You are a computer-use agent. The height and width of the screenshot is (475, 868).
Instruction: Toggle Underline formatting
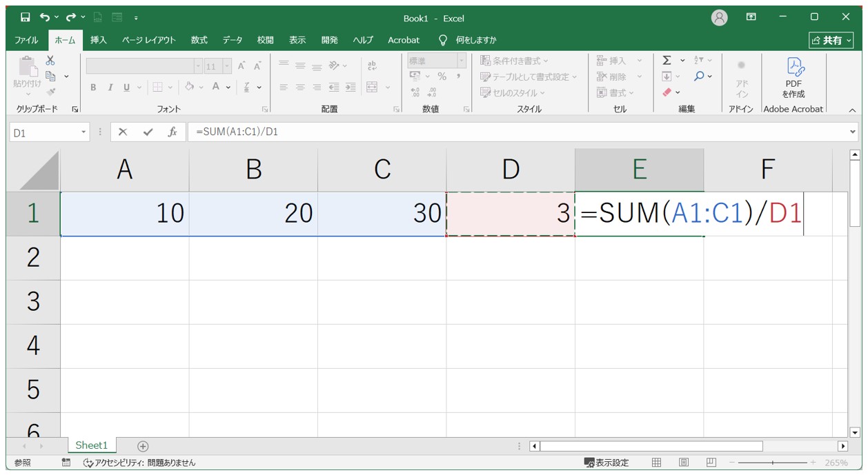coord(126,87)
